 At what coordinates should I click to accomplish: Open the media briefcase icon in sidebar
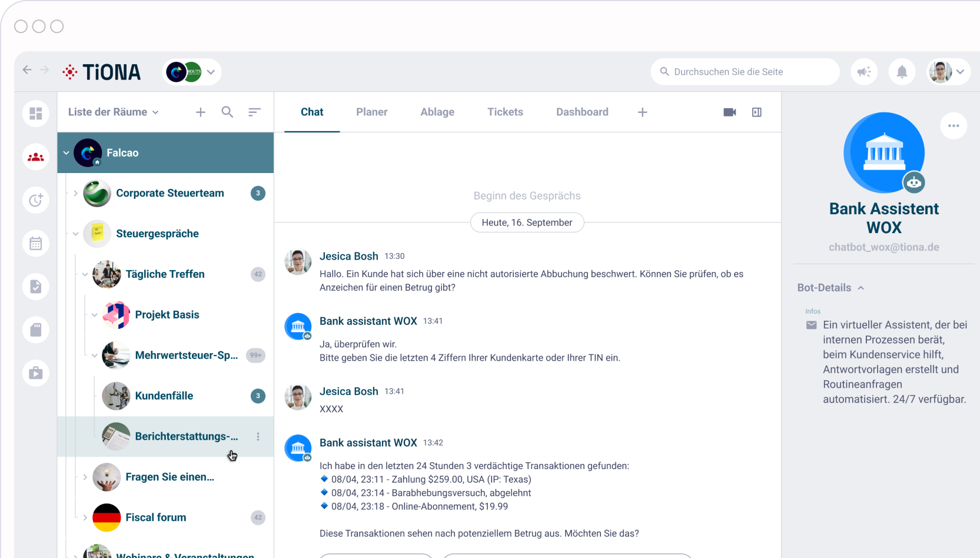36,373
